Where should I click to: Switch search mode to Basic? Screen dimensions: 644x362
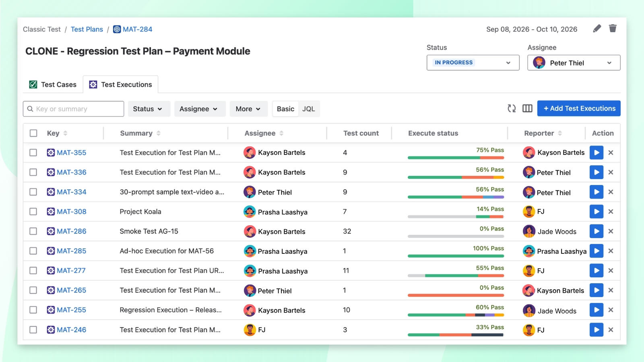pyautogui.click(x=285, y=109)
